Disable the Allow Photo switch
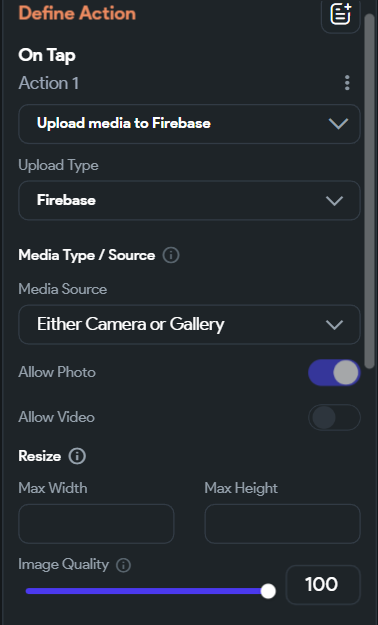The width and height of the screenshot is (378, 625). pyautogui.click(x=334, y=373)
